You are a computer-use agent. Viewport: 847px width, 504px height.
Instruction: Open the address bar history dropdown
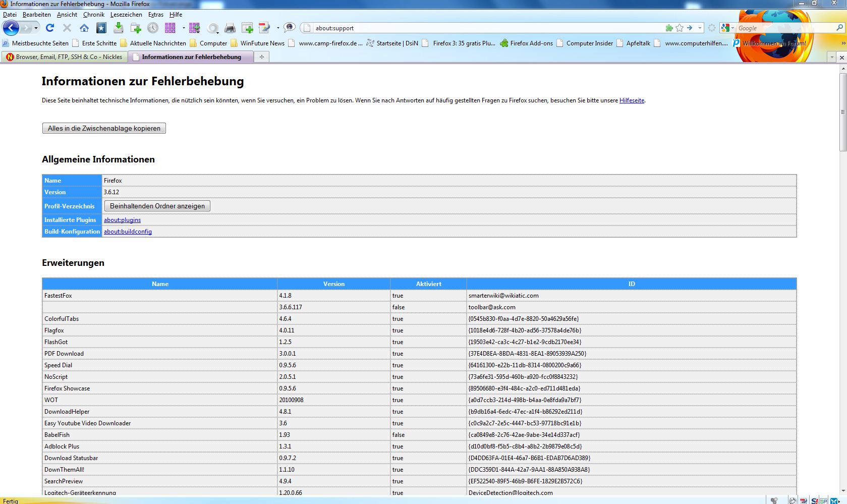(700, 28)
